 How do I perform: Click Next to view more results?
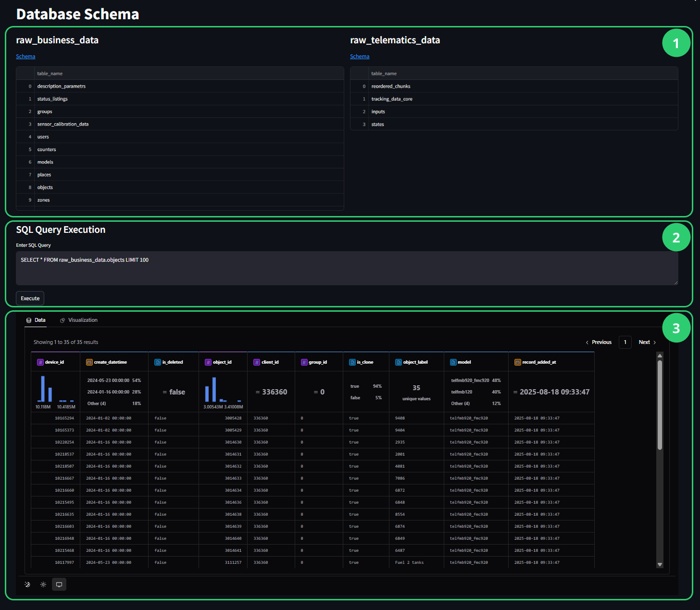(644, 342)
